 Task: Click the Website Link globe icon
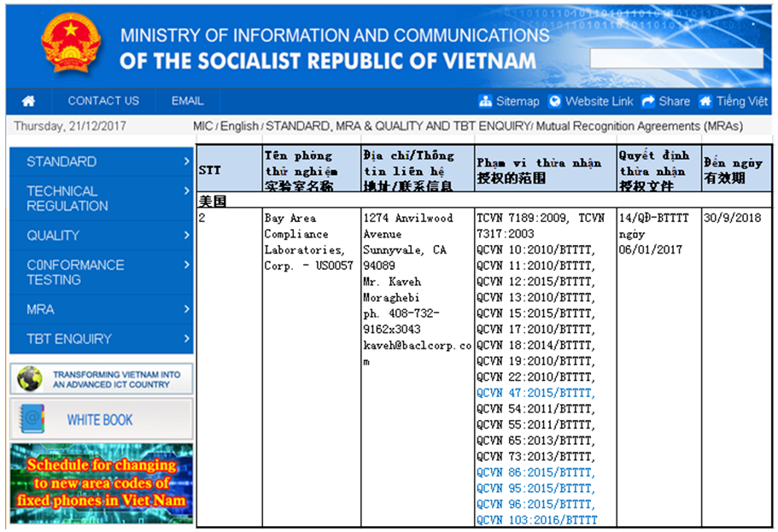[555, 102]
